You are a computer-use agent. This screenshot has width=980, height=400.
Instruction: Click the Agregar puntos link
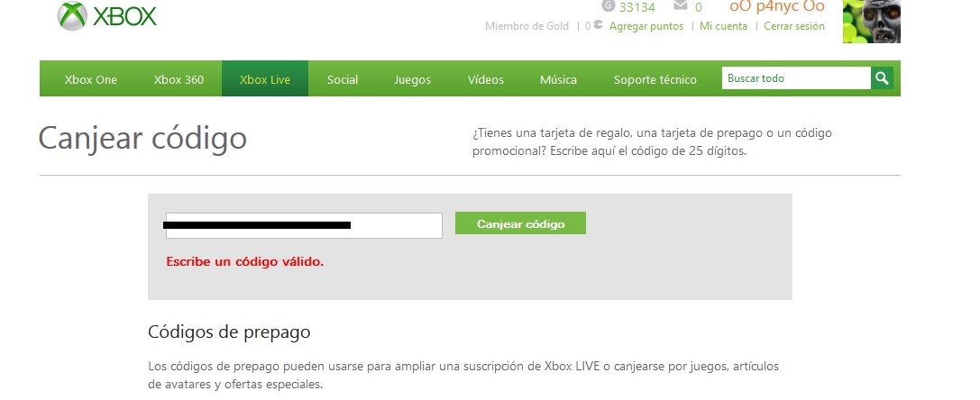coord(646,26)
